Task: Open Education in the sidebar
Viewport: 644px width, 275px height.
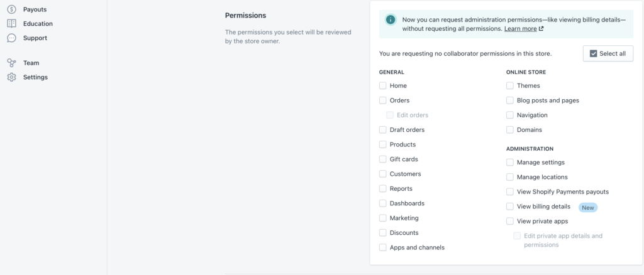Action: (x=38, y=23)
